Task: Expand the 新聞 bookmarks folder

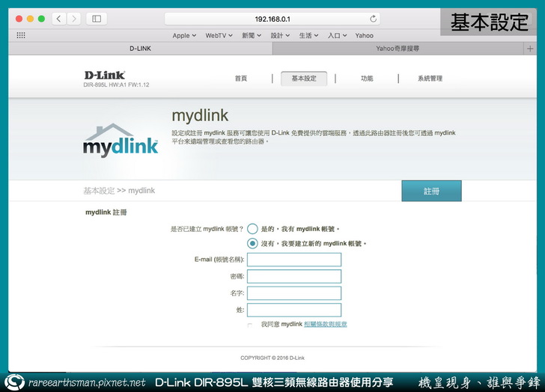Action: coord(252,35)
